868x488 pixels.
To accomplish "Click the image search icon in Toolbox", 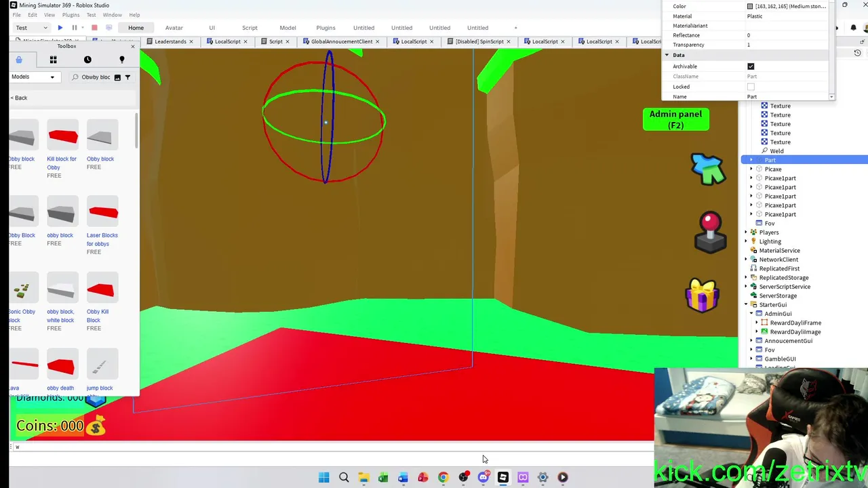I will (117, 77).
